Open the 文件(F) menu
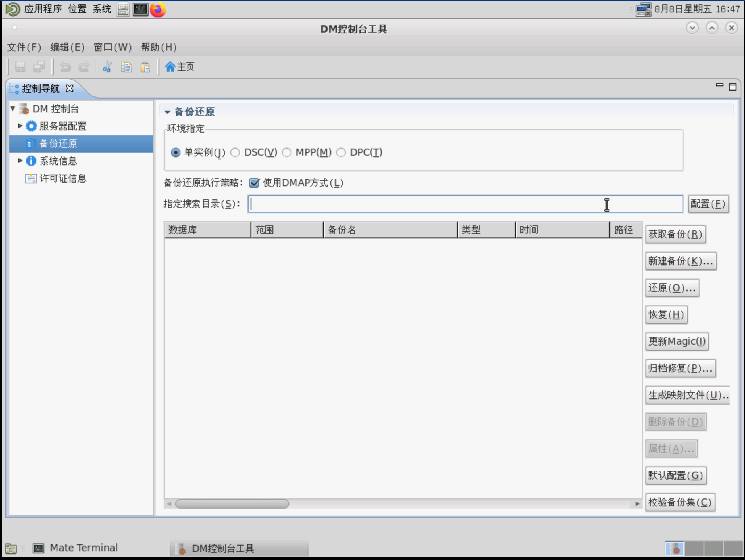This screenshot has height=560, width=745. [24, 47]
